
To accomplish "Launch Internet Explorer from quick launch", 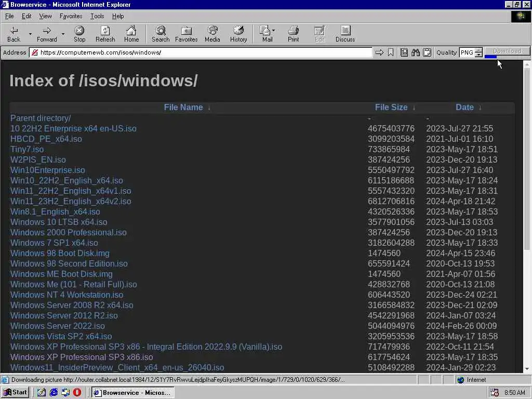I will pos(54,392).
